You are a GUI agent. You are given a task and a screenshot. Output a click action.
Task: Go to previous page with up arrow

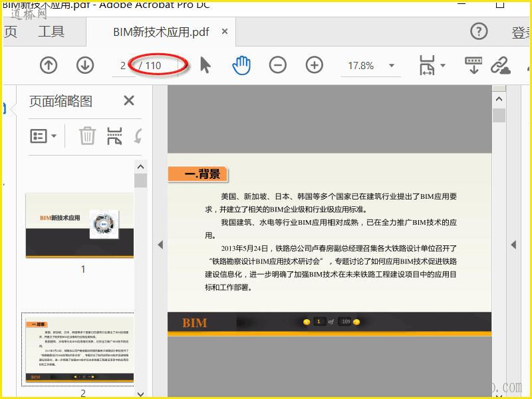point(49,65)
